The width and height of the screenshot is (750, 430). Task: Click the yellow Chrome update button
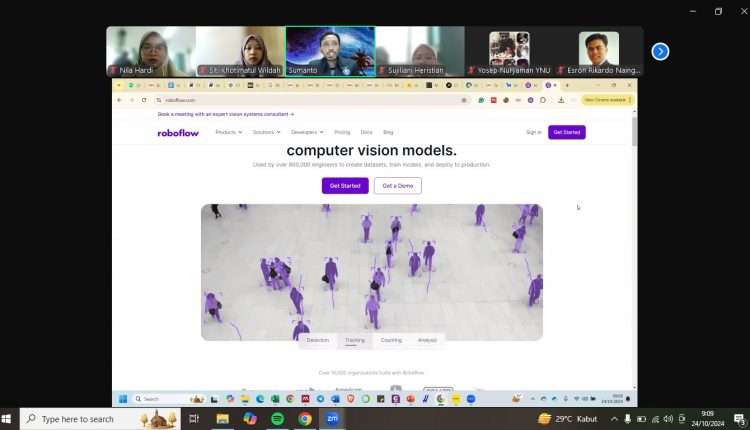pyautogui.click(x=607, y=100)
